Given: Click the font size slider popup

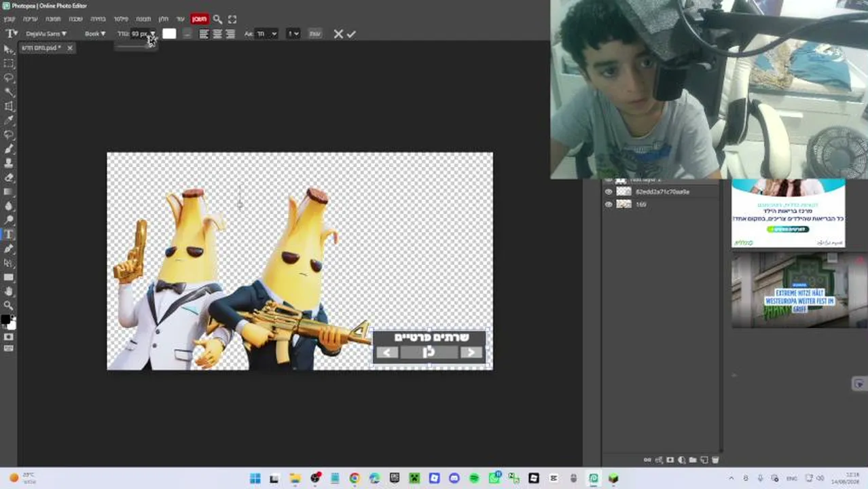Looking at the screenshot, I should point(135,46).
